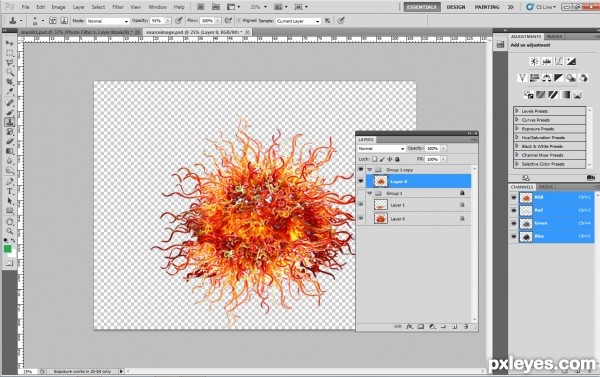
Task: Select the Lasso tool
Action: click(10, 62)
